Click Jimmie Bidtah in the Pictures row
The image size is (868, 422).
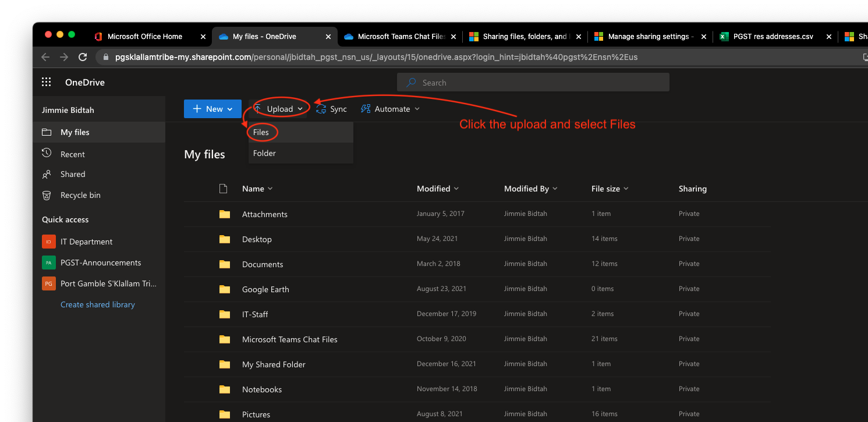coord(526,414)
